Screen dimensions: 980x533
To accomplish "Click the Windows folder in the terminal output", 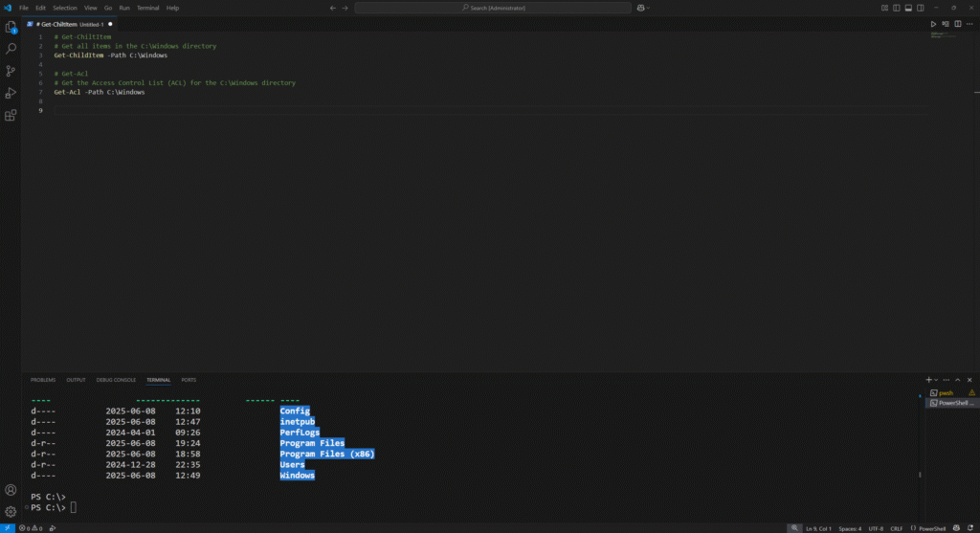I will 297,476.
